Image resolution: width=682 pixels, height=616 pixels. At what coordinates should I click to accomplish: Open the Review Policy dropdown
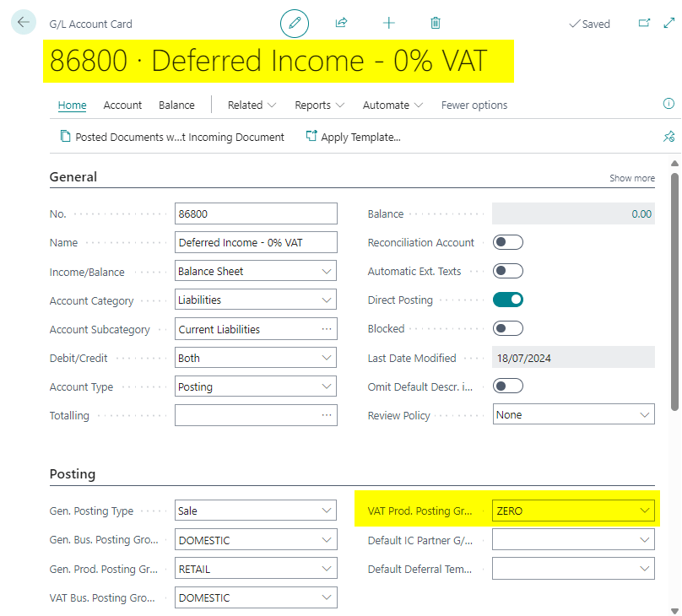point(573,415)
